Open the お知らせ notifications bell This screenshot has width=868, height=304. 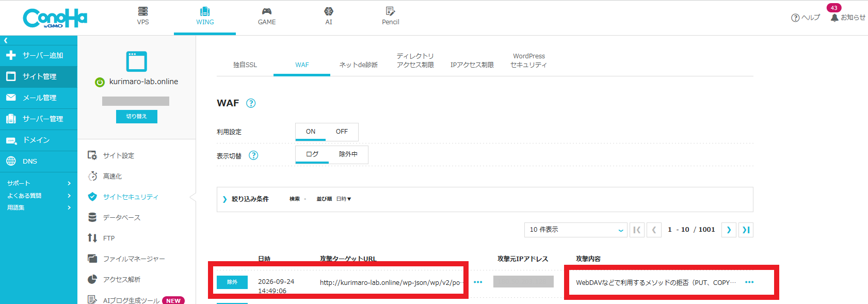(x=848, y=17)
